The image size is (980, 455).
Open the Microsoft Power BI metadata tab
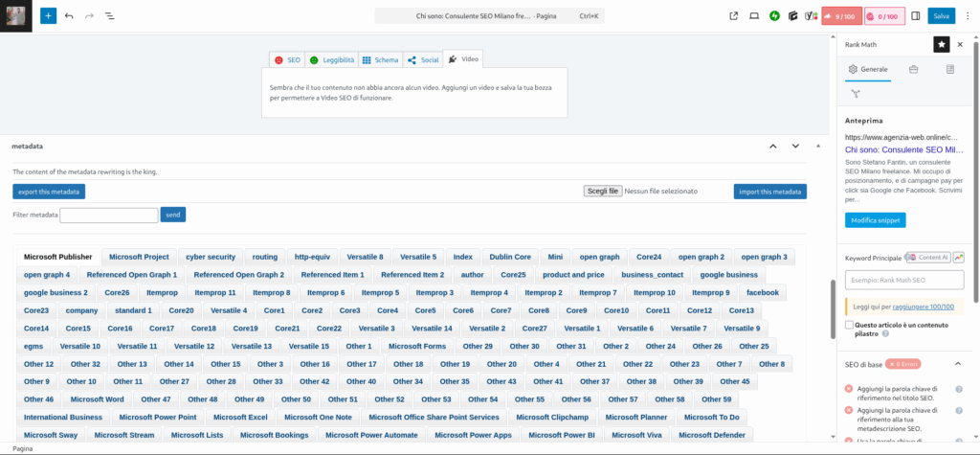click(562, 435)
